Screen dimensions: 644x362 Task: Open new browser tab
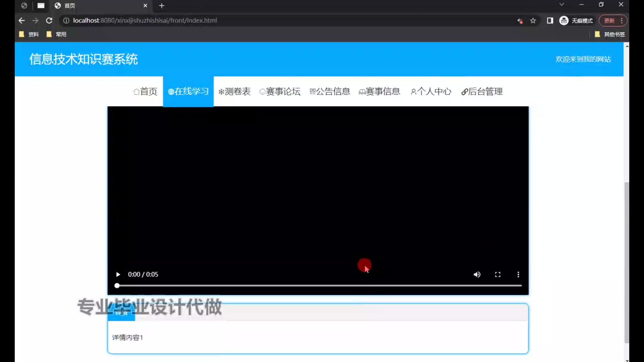point(162,6)
